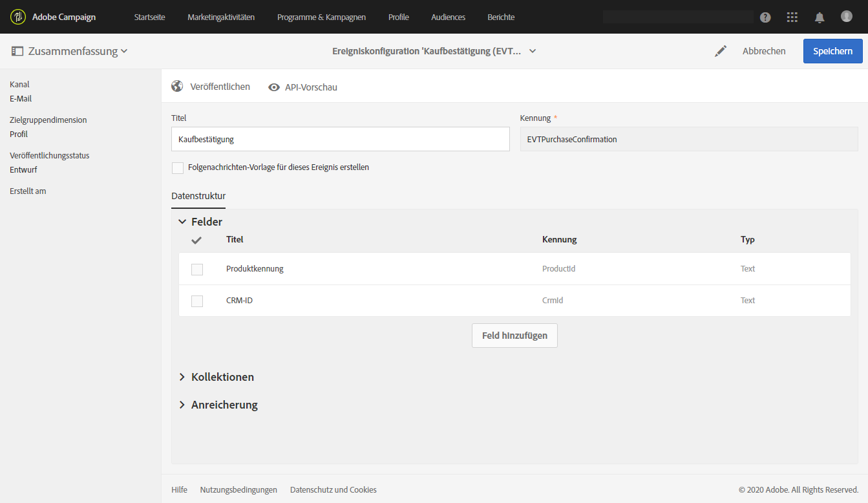This screenshot has height=503, width=868.
Task: Tick the Produktkennung row checkbox
Action: pyautogui.click(x=197, y=270)
